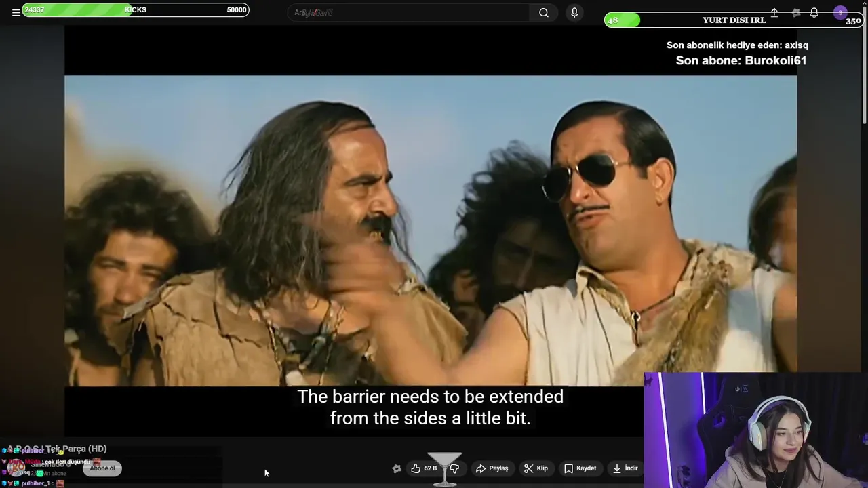Open notifications bell
This screenshot has width=868, height=488.
[x=814, y=13]
